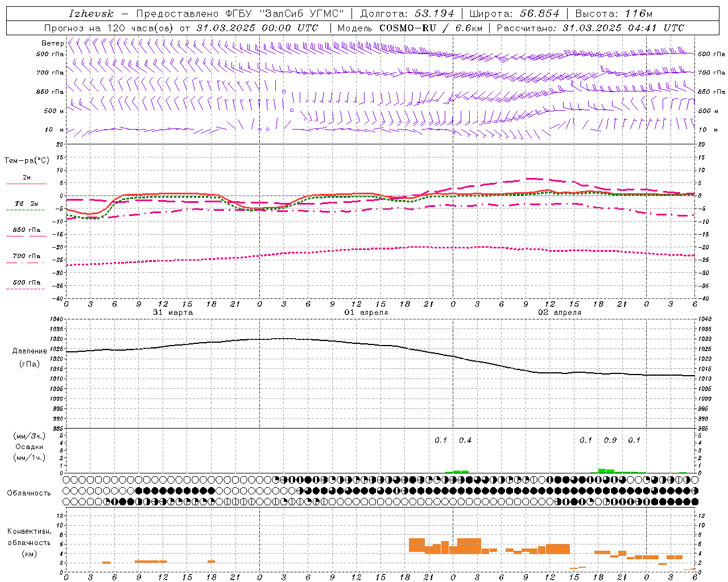The width and height of the screenshot is (728, 582).
Task: Click the 'Рассчитано: 31.03.2025 04:41 UTC' timestamp
Action: pyautogui.click(x=590, y=28)
